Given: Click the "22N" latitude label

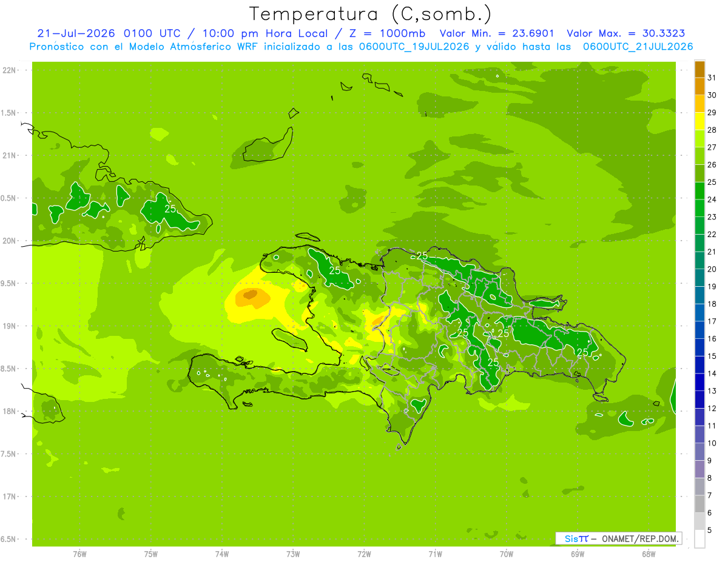Looking at the screenshot, I should point(10,70).
